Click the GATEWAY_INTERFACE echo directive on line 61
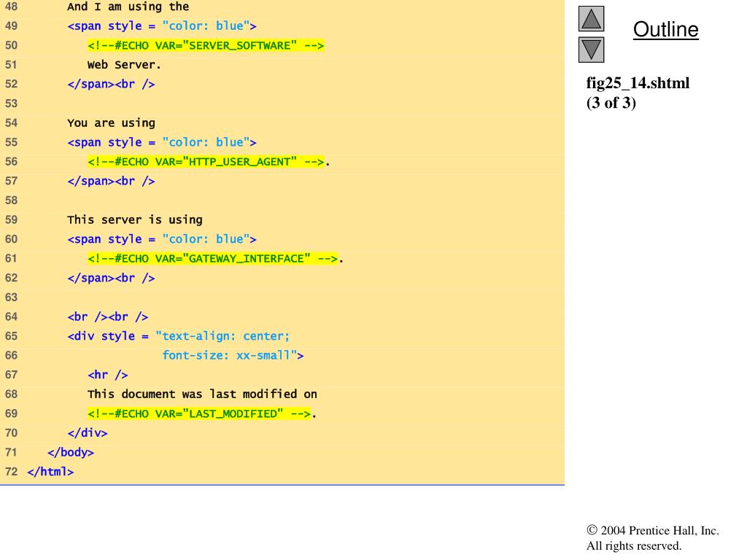Screen dimensions: 747x560 [212, 259]
